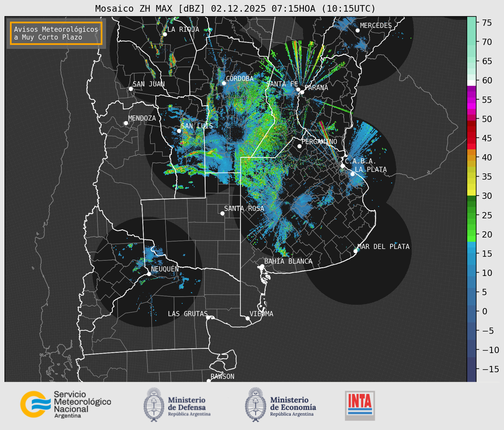Click the MENDOZA name label
Image resolution: width=504 pixels, height=430 pixels.
pos(142,118)
